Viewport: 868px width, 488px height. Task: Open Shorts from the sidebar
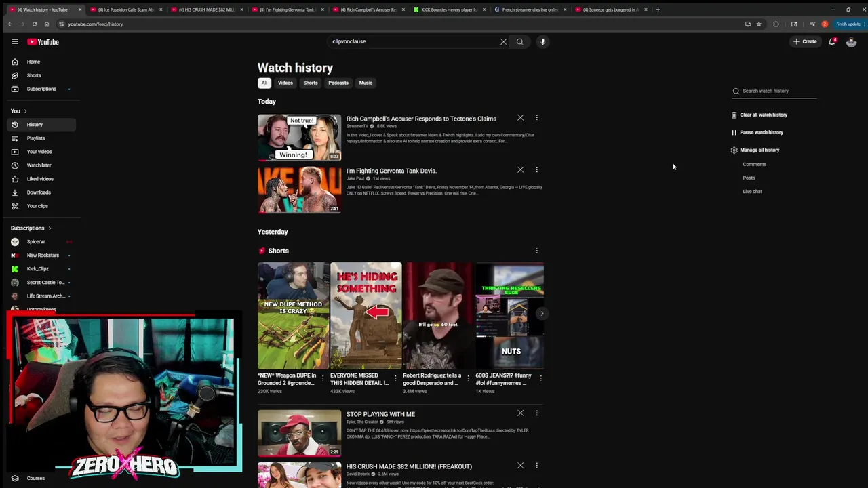point(40,75)
